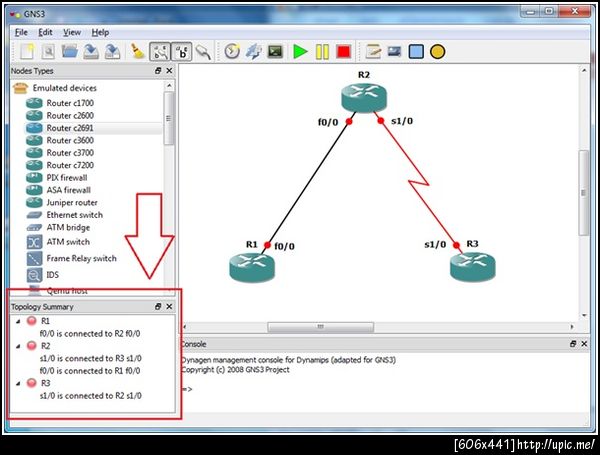Image resolution: width=600 pixels, height=455 pixels.
Task: Draw a yellow ellipse shape
Action: click(437, 51)
